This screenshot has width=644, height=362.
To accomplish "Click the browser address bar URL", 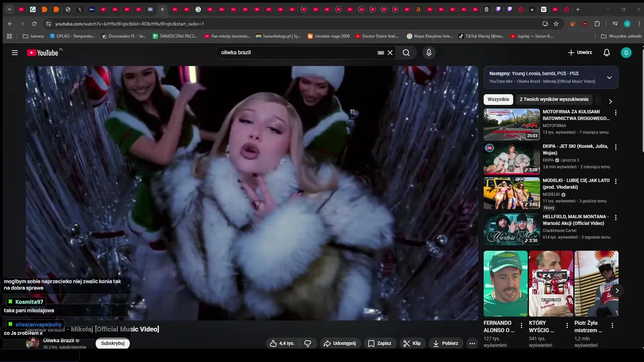I will click(129, 24).
